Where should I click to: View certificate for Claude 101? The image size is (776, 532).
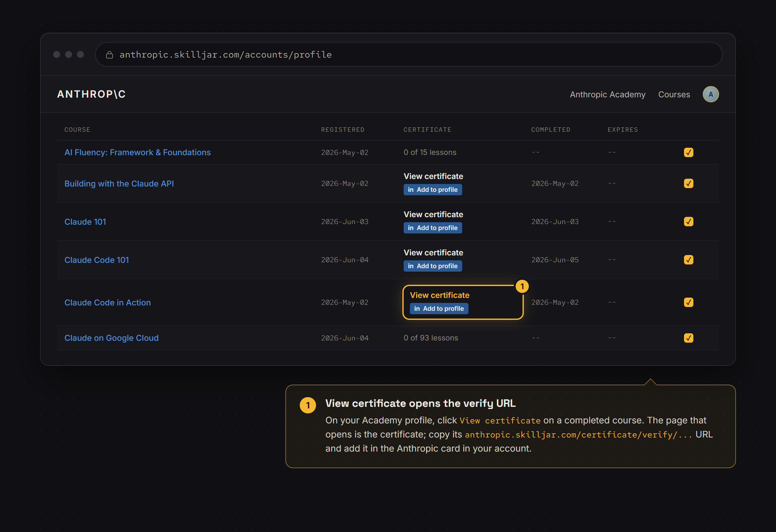coord(433,214)
